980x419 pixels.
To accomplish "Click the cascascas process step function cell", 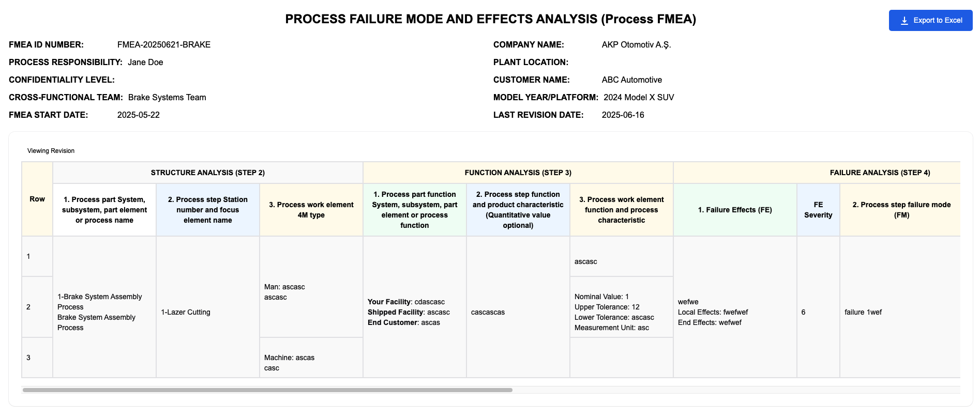I will click(518, 307).
